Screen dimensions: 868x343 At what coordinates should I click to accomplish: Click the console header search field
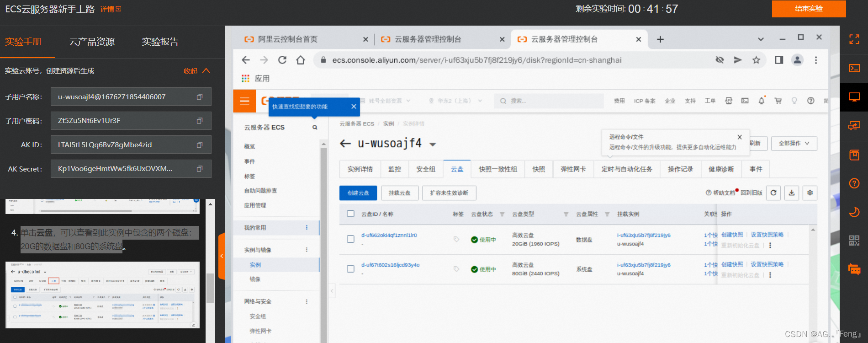coord(549,101)
